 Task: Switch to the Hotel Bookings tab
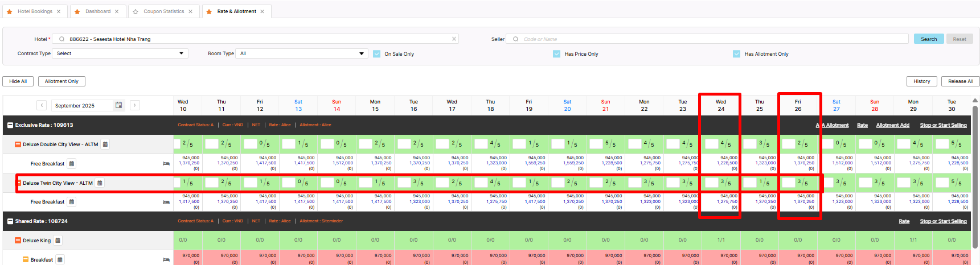(35, 11)
